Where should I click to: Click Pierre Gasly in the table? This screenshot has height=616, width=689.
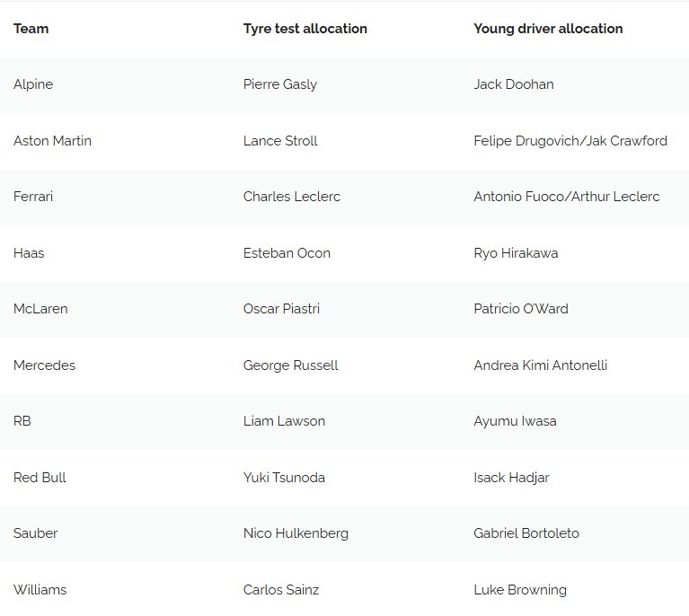(280, 84)
